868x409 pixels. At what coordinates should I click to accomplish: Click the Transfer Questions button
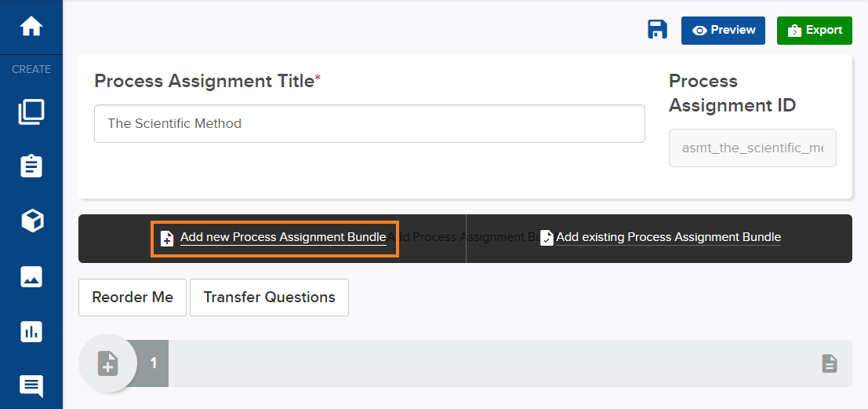(x=269, y=298)
